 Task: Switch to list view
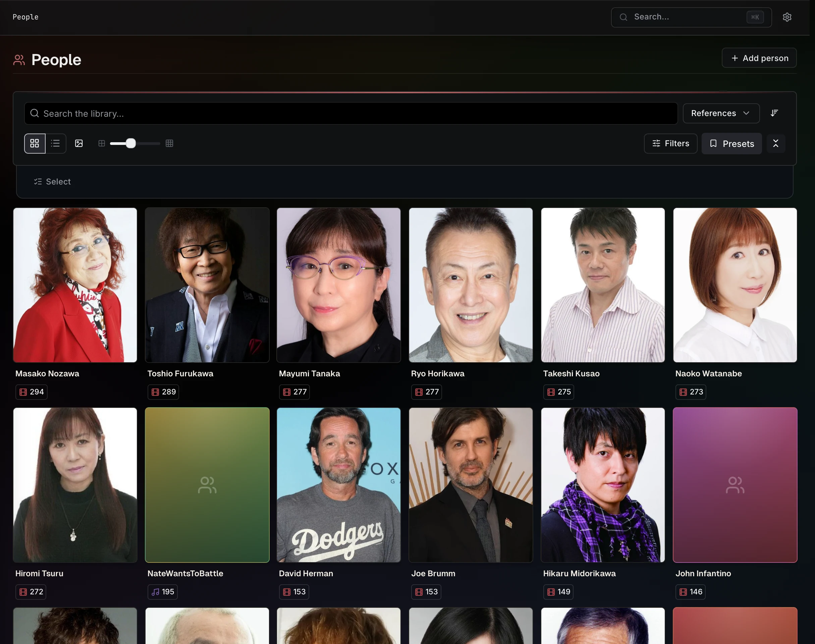(55, 143)
